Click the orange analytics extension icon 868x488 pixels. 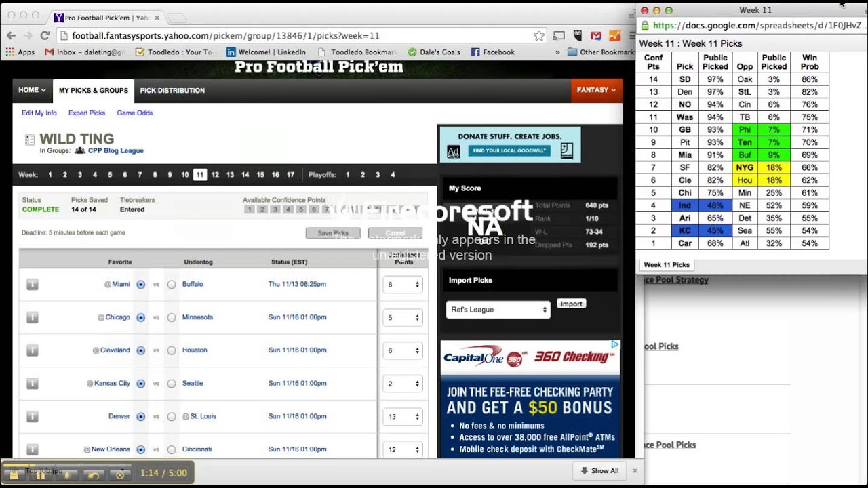tap(614, 36)
